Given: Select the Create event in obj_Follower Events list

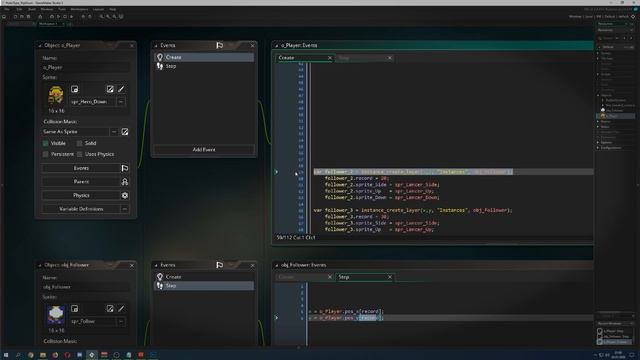Looking at the screenshot, I should click(204, 277).
